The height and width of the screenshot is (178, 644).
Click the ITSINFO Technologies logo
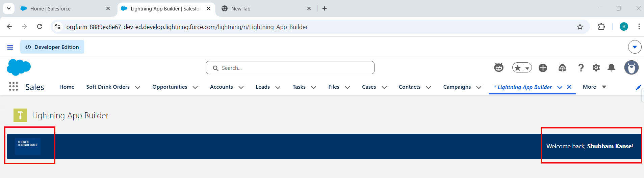(28, 146)
